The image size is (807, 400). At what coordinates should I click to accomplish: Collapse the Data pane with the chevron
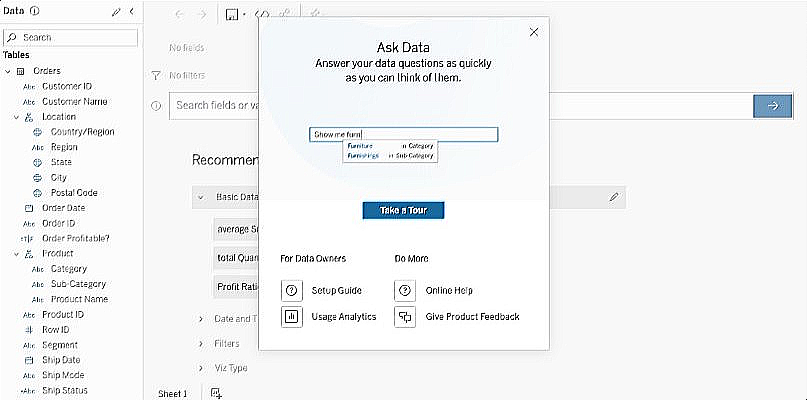click(x=132, y=11)
